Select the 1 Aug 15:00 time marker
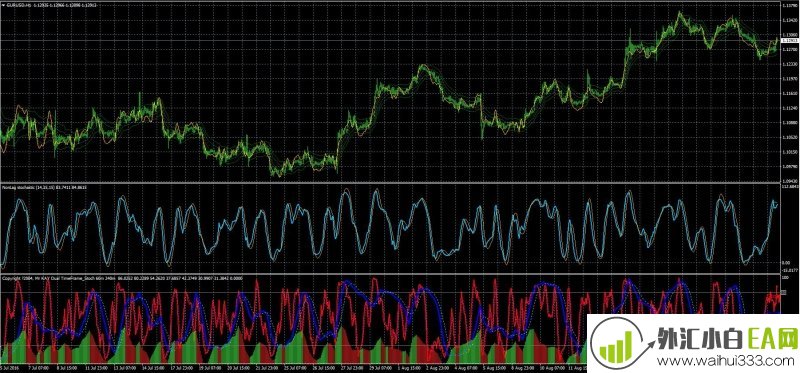Screen dimensions: 800x373 click(x=409, y=367)
